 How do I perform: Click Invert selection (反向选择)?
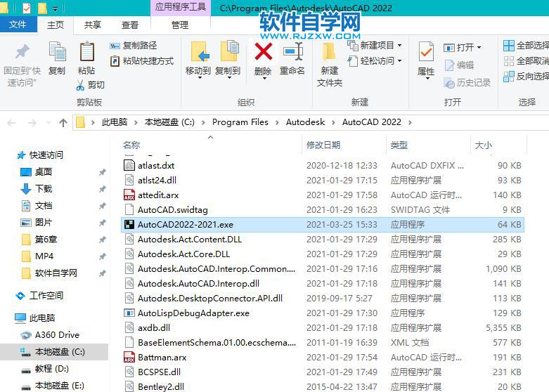(x=526, y=77)
